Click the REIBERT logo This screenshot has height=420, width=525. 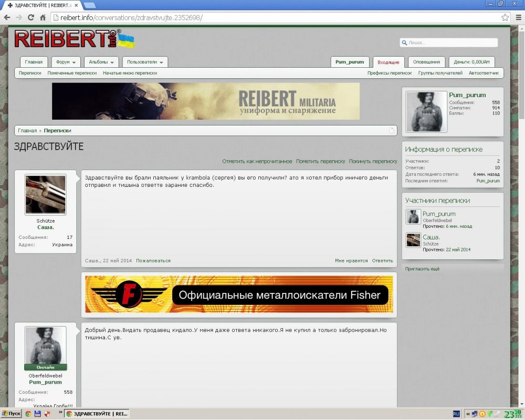pos(75,39)
